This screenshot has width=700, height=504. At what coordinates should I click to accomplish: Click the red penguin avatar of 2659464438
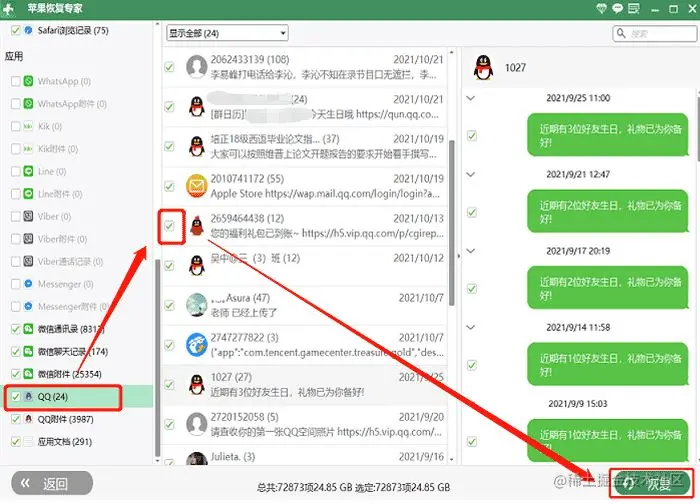[x=196, y=226]
